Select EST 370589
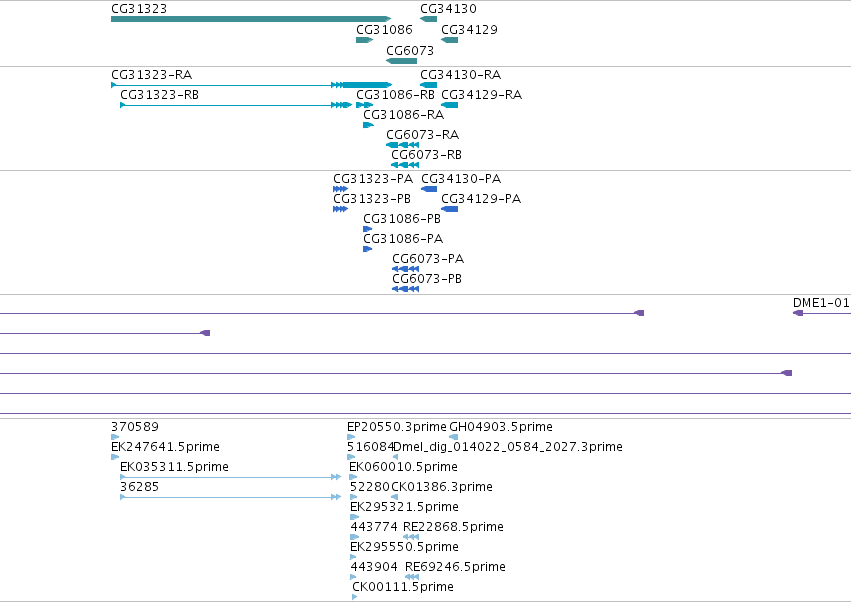Viewport: 851px width, 602px height. click(115, 437)
